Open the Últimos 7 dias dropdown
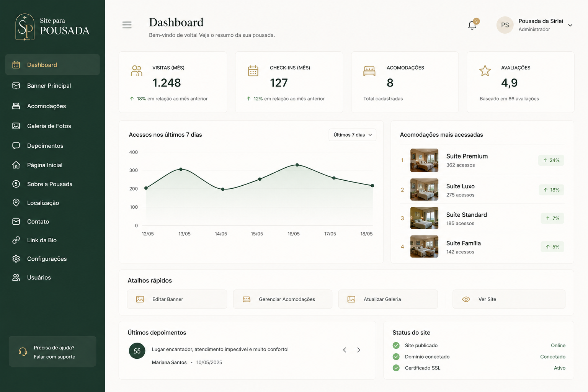Viewport: 588px width, 392px height. tap(352, 135)
